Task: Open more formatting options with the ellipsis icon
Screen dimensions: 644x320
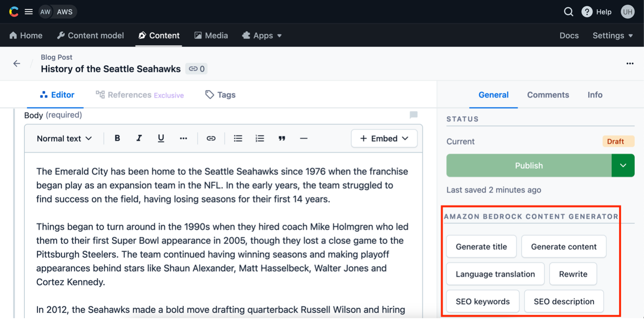Action: tap(183, 138)
